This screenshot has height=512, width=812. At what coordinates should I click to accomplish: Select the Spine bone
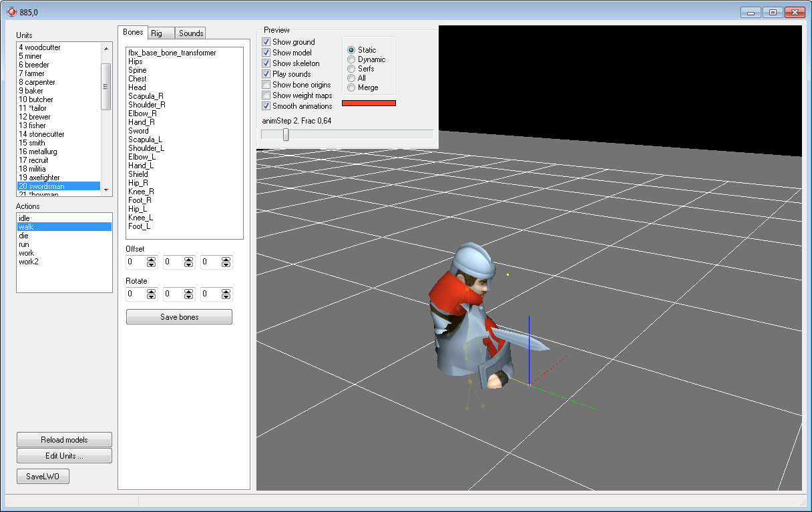point(184,70)
